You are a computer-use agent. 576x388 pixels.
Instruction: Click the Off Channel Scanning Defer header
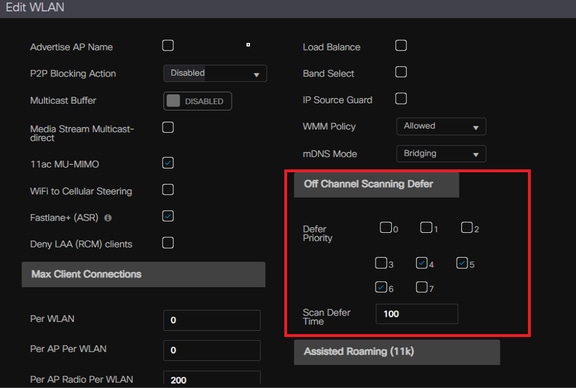tap(376, 185)
